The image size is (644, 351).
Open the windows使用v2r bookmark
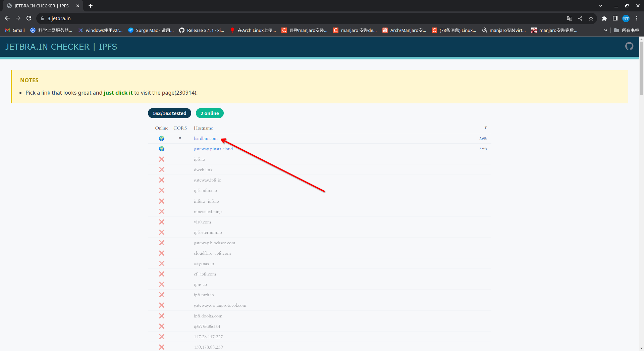click(101, 30)
